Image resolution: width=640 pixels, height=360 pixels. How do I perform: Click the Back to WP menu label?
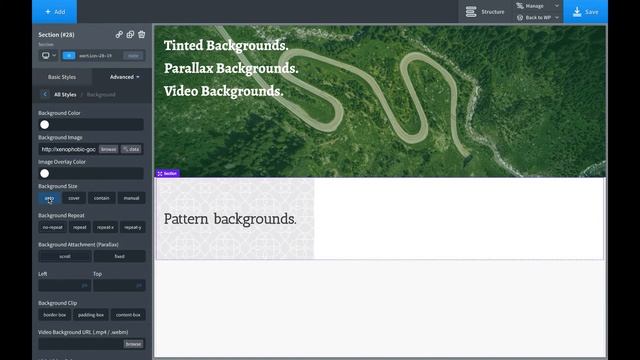tap(538, 18)
